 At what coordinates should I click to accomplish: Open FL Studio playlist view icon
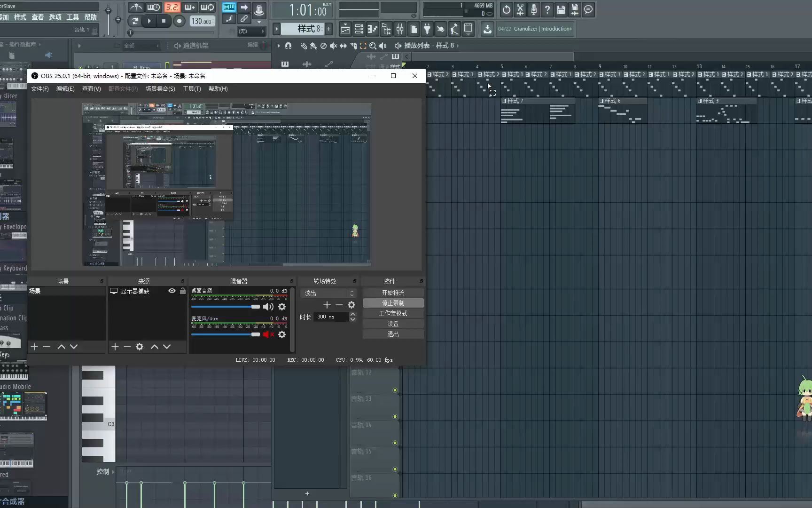[x=345, y=29]
